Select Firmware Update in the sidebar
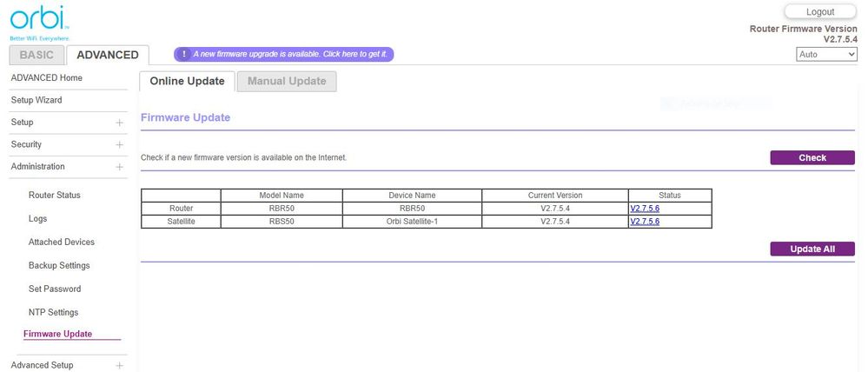 pos(57,334)
